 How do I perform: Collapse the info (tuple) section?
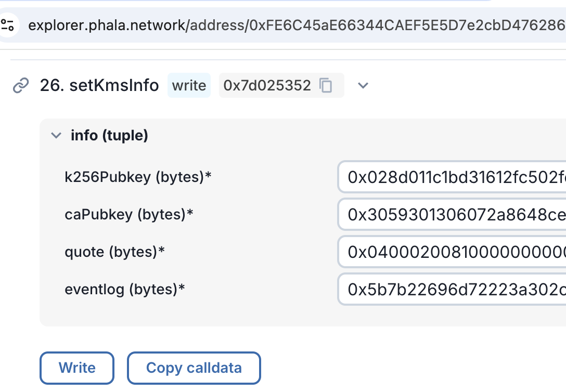pos(56,135)
